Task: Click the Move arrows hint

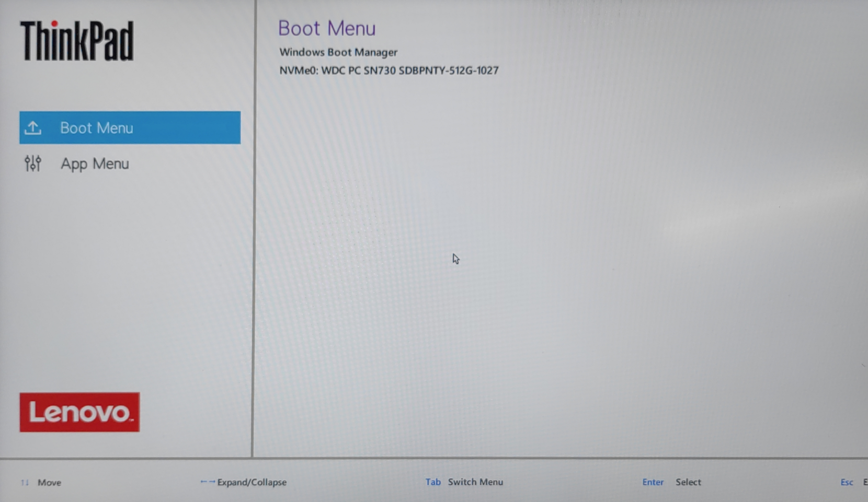Action: 41,483
